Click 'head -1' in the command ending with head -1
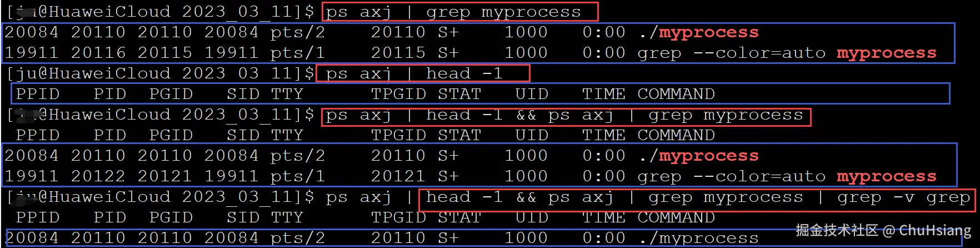Viewport: 980px width, 248px height. pyautogui.click(x=464, y=73)
